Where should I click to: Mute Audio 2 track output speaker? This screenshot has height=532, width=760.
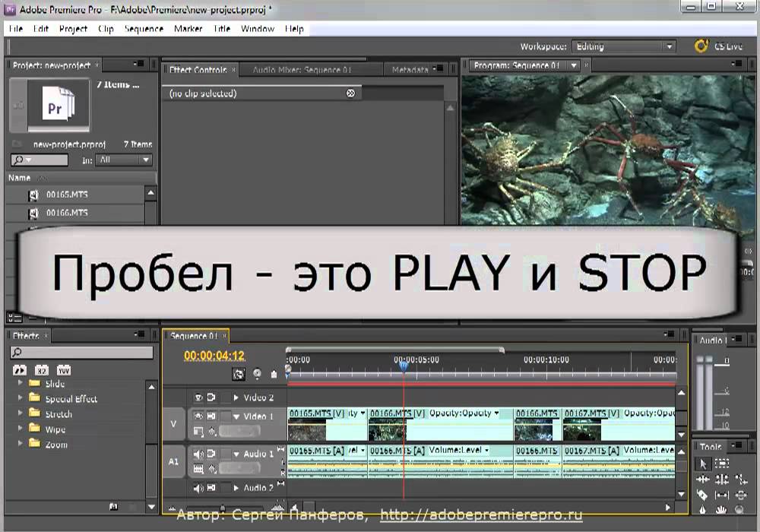pos(198,488)
